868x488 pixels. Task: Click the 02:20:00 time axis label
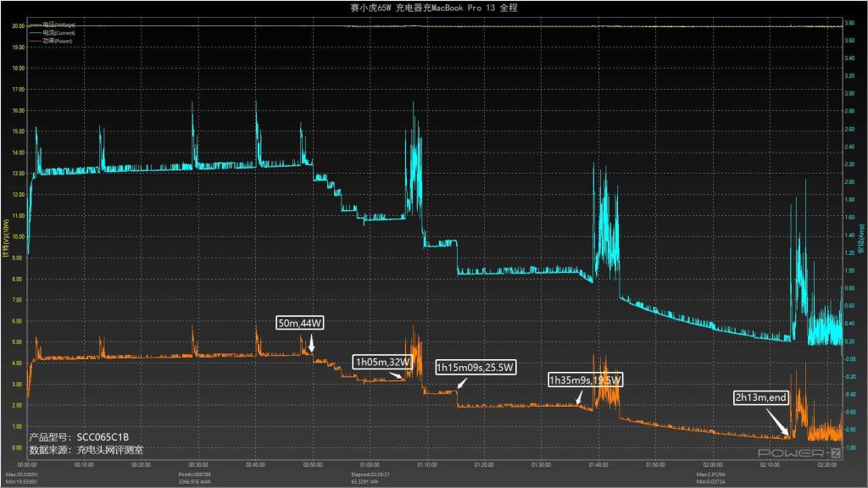click(x=827, y=465)
